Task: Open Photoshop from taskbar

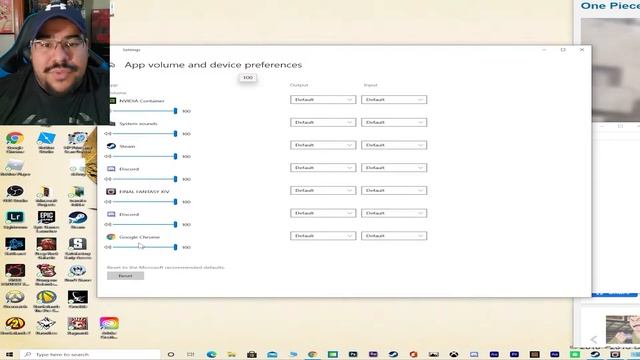Action: click(x=353, y=354)
